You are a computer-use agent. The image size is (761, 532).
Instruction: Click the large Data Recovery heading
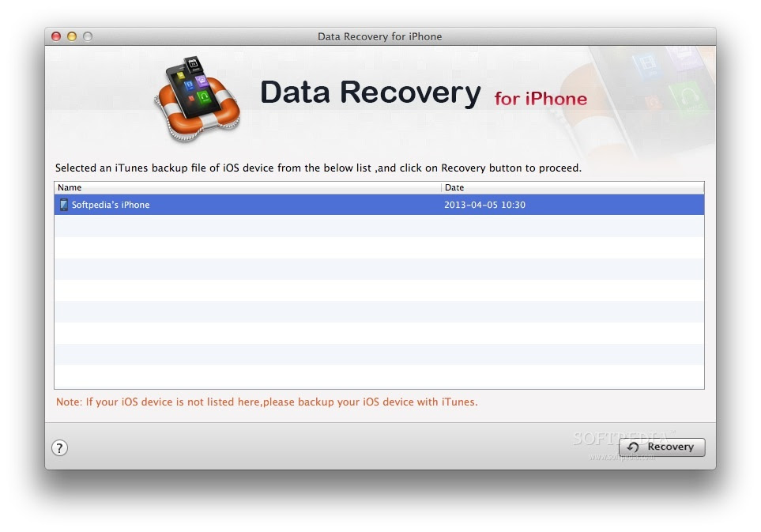pyautogui.click(x=371, y=92)
